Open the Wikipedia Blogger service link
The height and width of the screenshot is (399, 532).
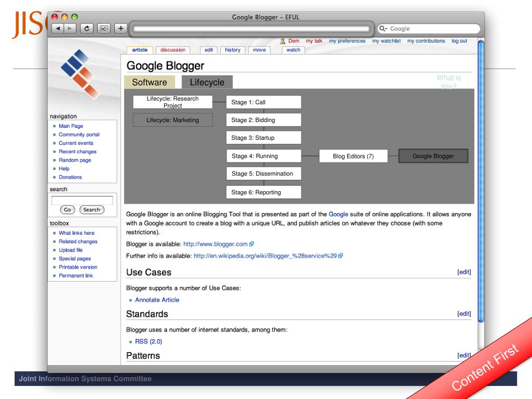pyautogui.click(x=265, y=256)
